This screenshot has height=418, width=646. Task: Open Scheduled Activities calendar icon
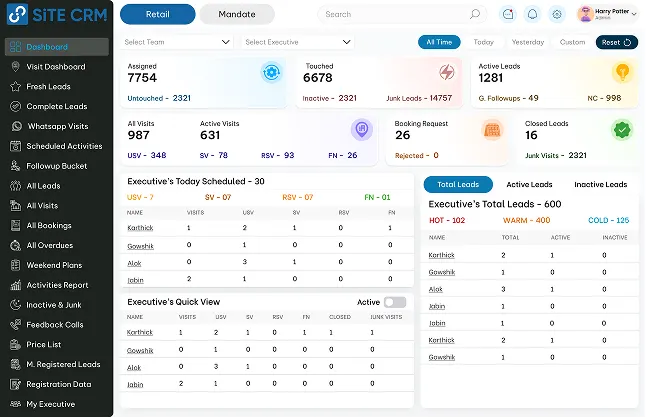pyautogui.click(x=15, y=146)
